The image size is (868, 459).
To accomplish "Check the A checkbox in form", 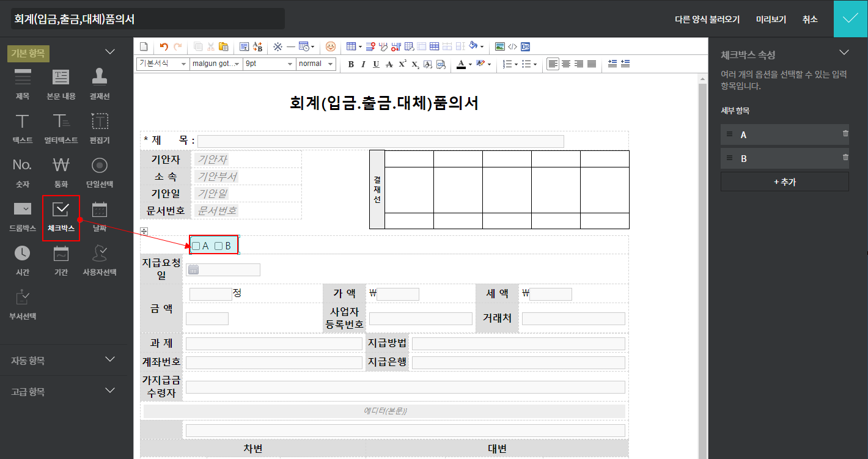I will [196, 246].
